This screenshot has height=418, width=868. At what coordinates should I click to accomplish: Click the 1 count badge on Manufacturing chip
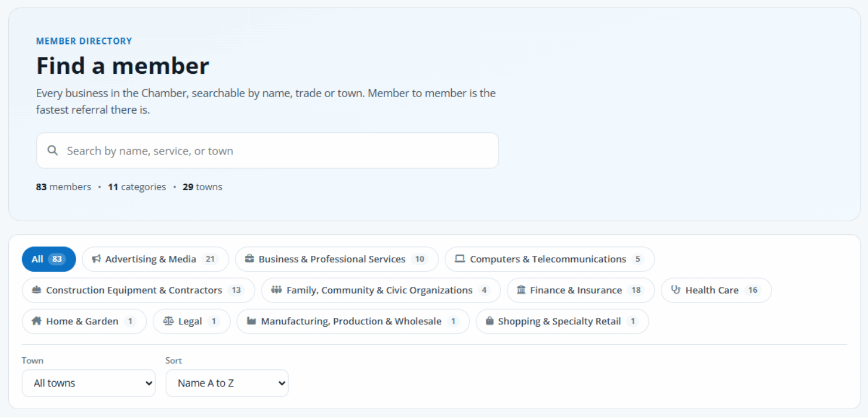[x=453, y=321]
